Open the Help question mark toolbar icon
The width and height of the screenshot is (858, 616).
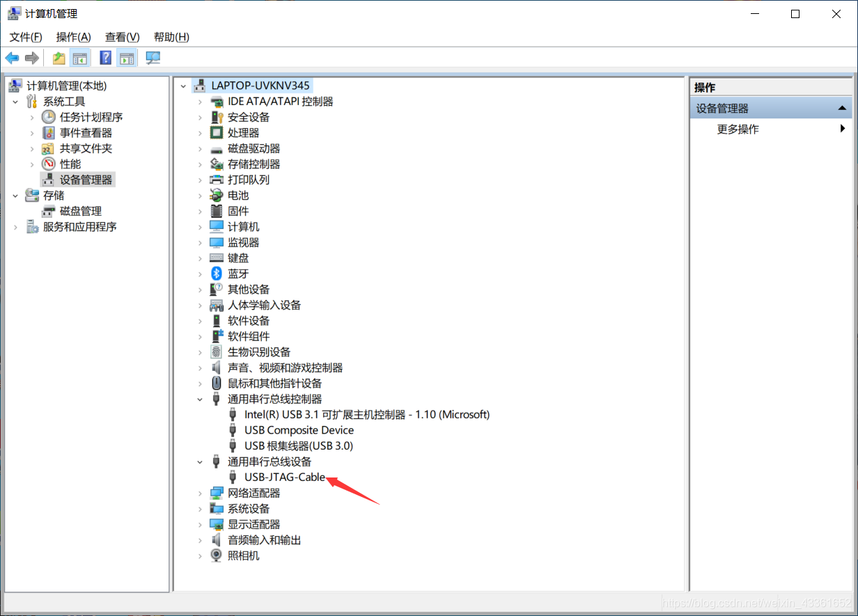[x=106, y=58]
